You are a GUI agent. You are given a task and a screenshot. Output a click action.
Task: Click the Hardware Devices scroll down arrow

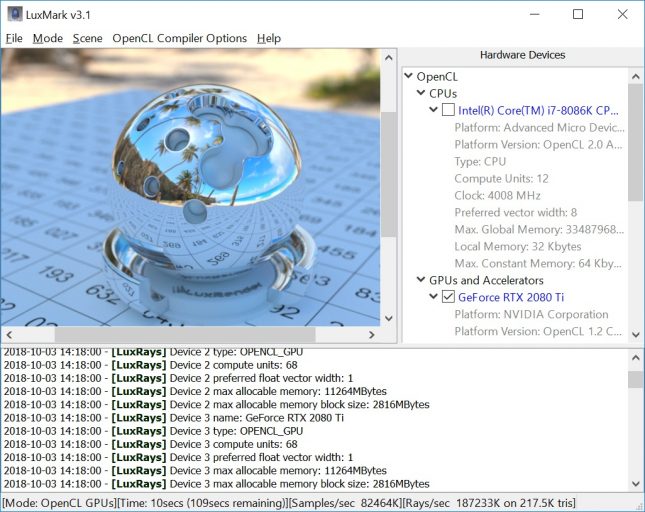pos(636,335)
